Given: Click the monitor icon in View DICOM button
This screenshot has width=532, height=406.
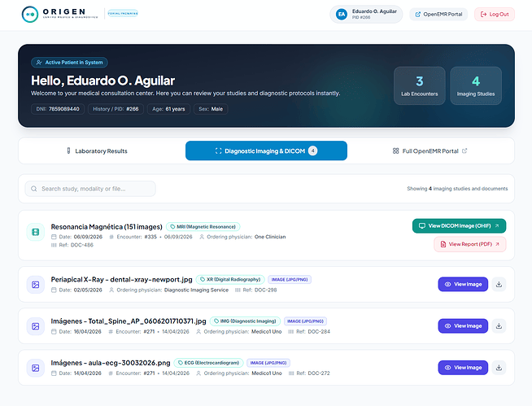Looking at the screenshot, I should pos(422,226).
